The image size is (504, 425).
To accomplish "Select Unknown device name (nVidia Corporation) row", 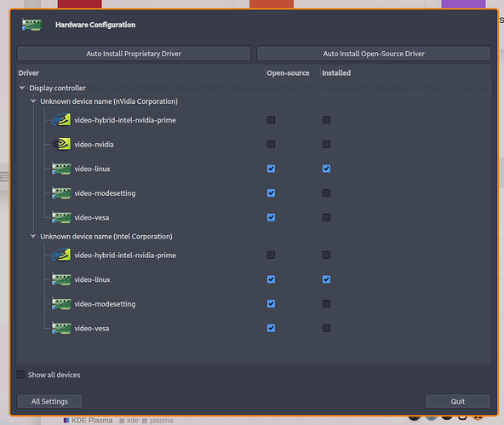I will point(109,101).
